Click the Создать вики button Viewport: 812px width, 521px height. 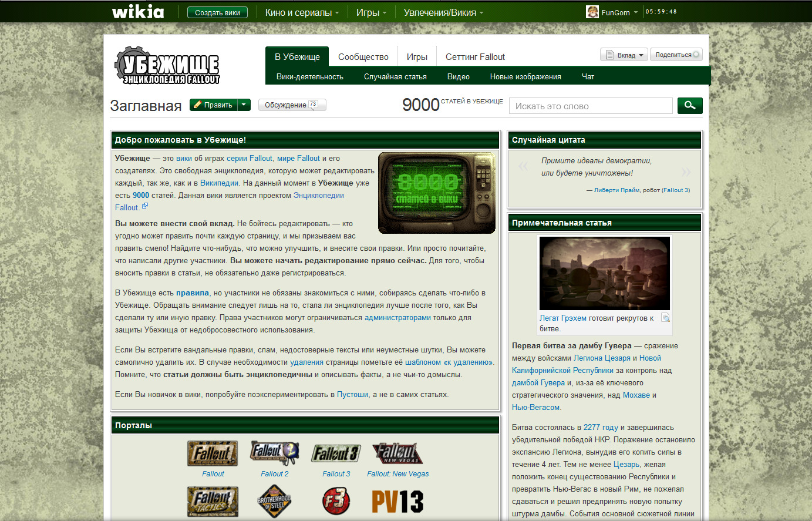click(217, 12)
